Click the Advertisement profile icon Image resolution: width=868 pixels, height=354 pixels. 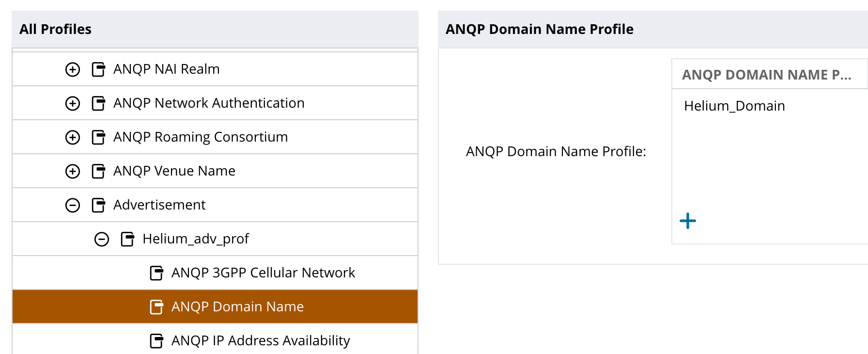98,205
